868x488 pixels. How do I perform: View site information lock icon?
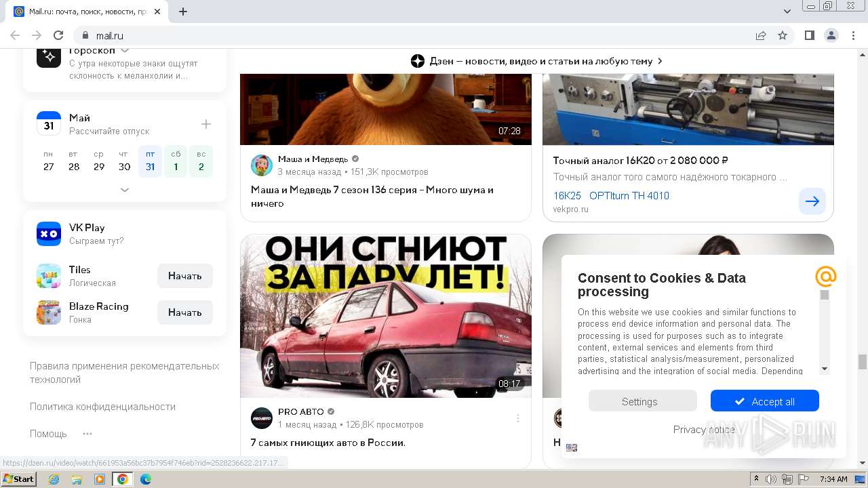click(85, 35)
